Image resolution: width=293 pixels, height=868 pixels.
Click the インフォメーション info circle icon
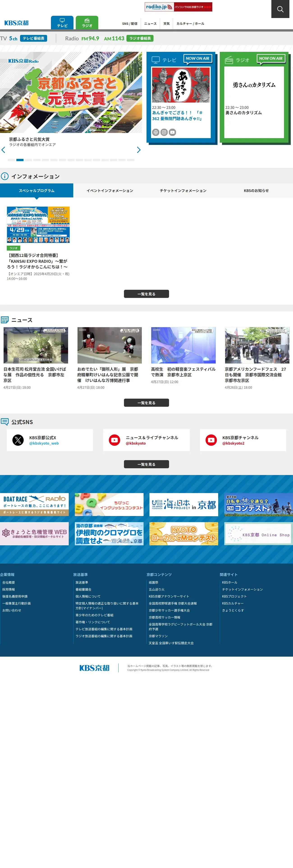point(5,176)
